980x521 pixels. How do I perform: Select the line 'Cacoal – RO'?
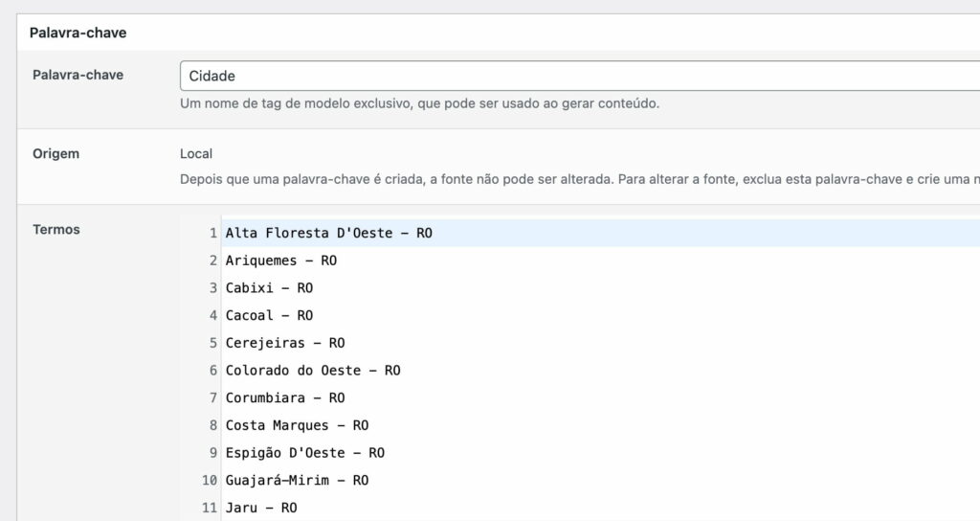pos(269,316)
